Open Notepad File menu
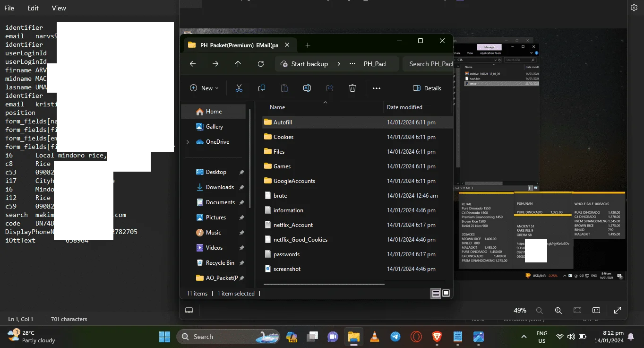Screen dimensions: 644x348 [x=9, y=8]
